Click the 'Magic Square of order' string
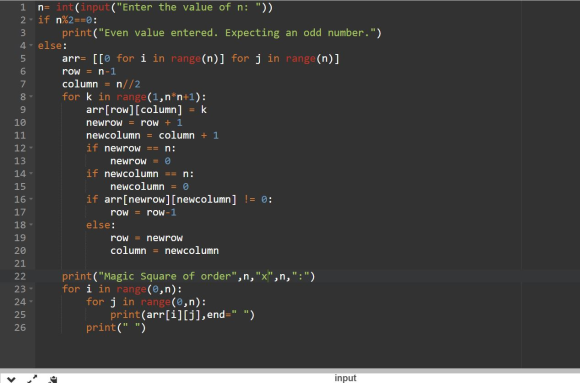 point(168,276)
